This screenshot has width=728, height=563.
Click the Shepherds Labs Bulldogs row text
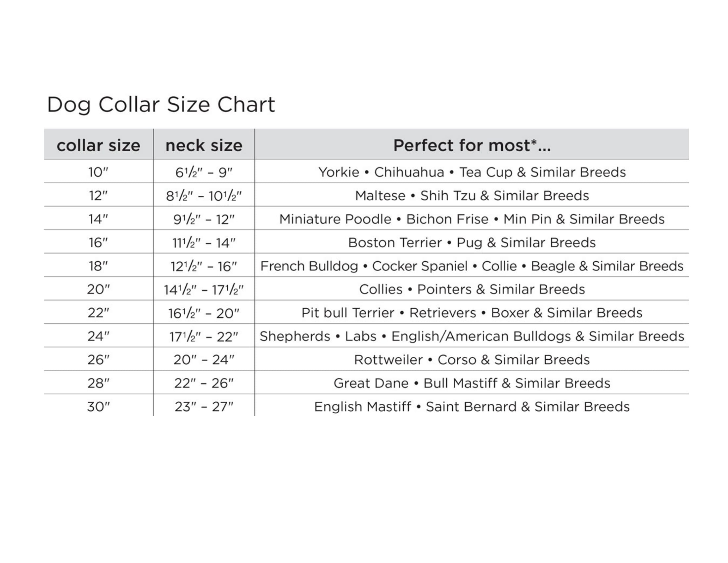coord(472,336)
